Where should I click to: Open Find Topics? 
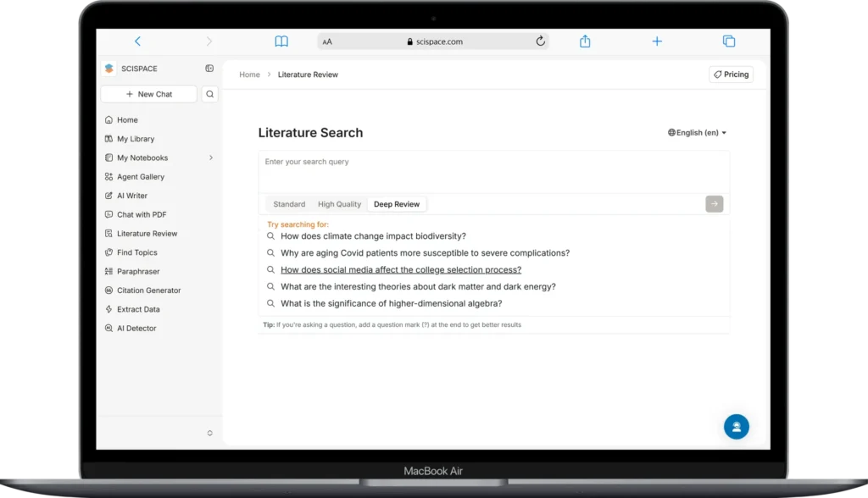click(x=136, y=252)
